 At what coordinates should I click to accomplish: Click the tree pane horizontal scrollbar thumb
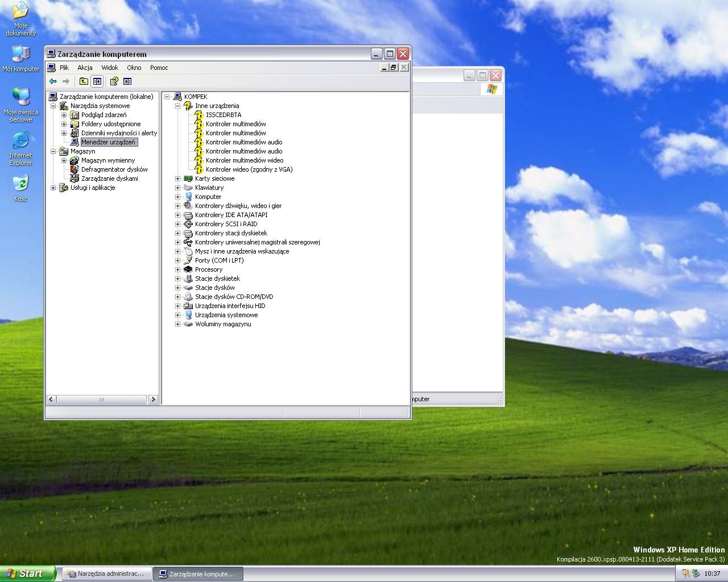(x=102, y=400)
